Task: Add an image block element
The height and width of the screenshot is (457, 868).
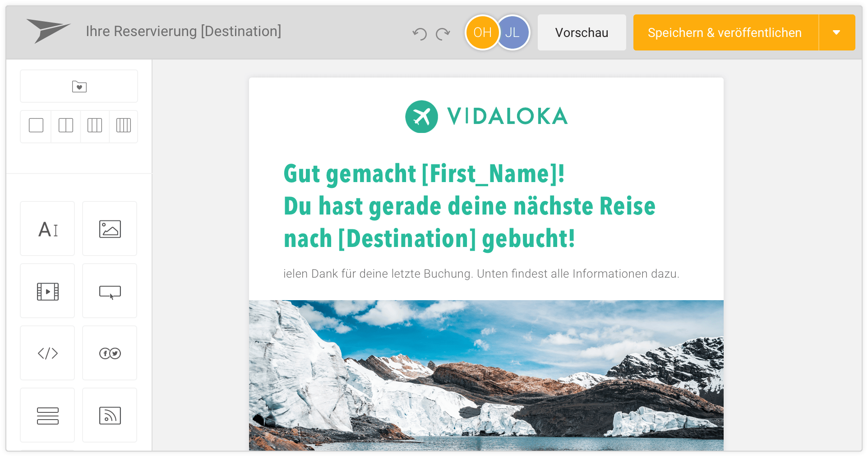Action: (x=110, y=228)
